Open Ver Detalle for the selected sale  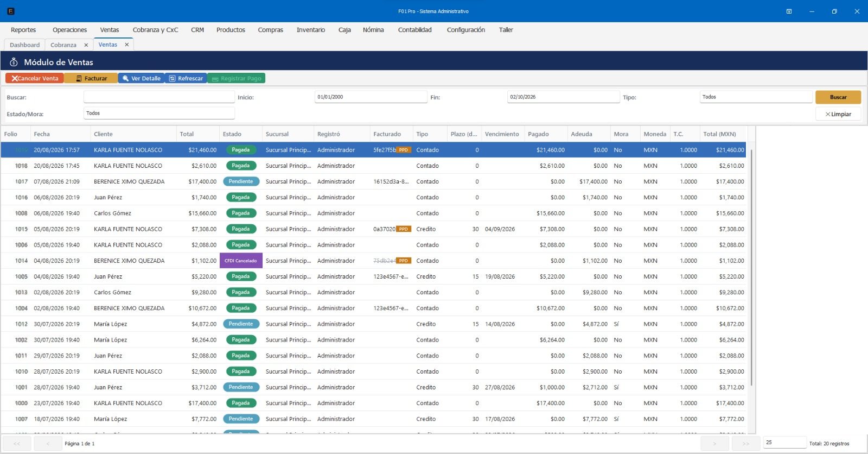(141, 78)
